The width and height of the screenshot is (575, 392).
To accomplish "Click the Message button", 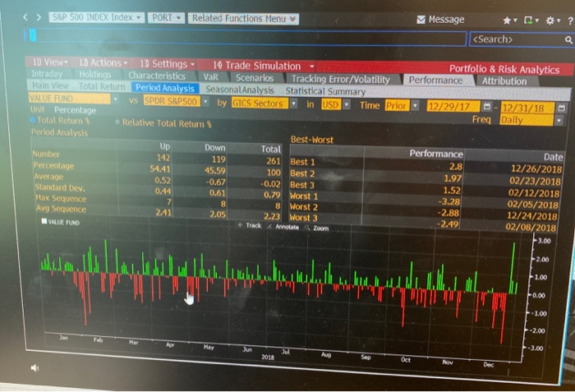I will pyautogui.click(x=440, y=20).
